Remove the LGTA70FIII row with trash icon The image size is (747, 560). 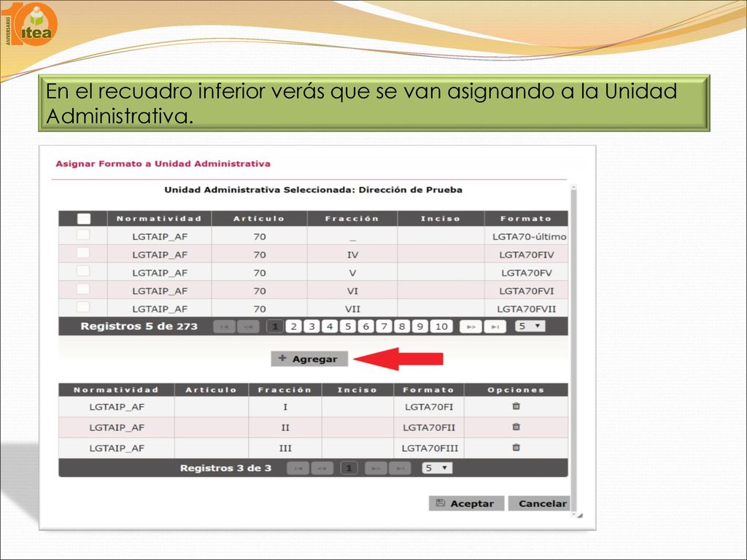(x=516, y=447)
